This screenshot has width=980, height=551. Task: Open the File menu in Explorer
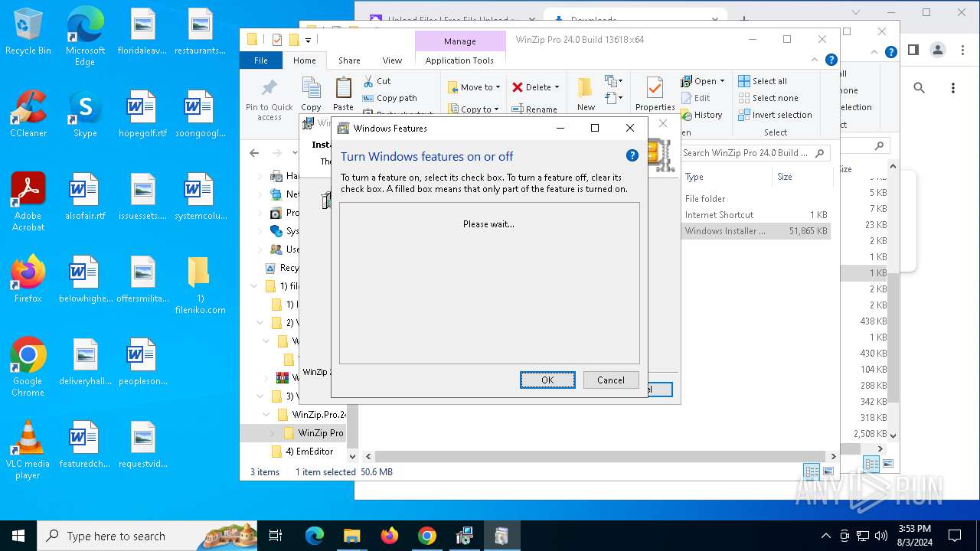261,60
